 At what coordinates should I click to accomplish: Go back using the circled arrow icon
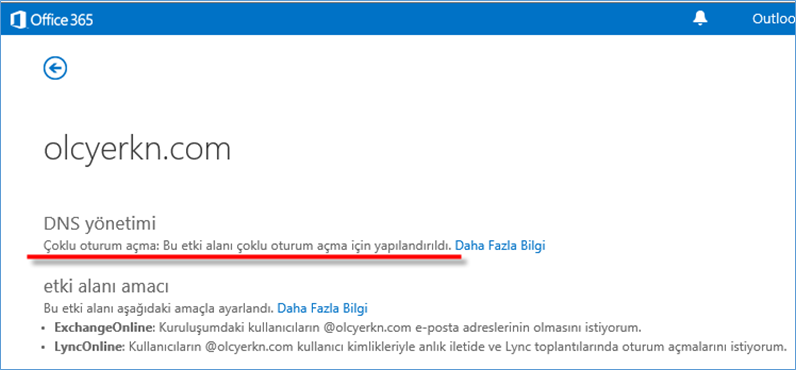[55, 68]
